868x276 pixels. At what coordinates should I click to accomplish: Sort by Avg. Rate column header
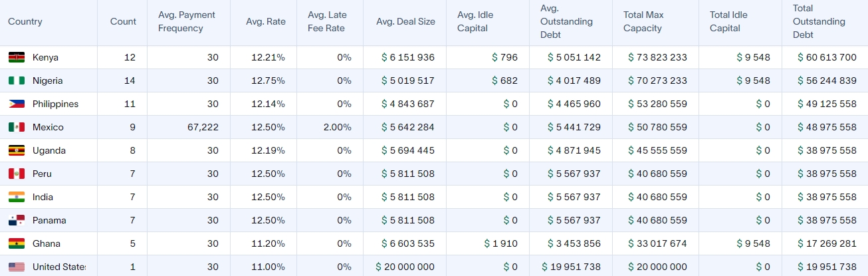pyautogui.click(x=265, y=22)
